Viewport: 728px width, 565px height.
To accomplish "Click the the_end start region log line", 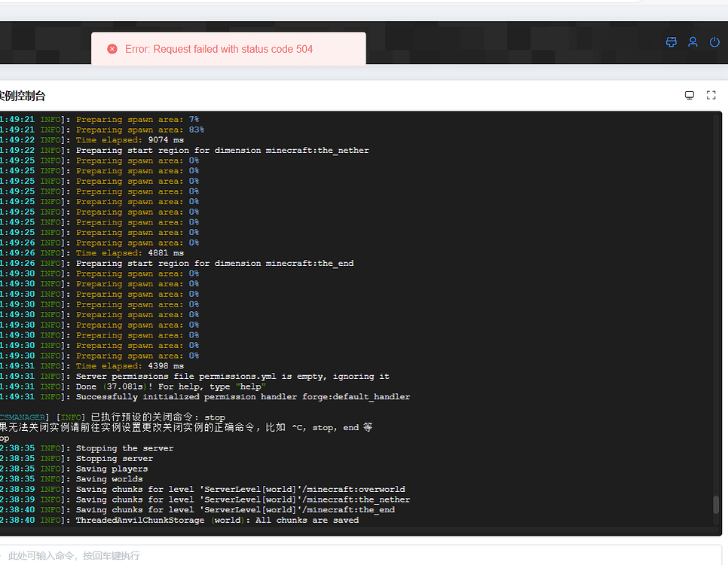I will point(215,264).
